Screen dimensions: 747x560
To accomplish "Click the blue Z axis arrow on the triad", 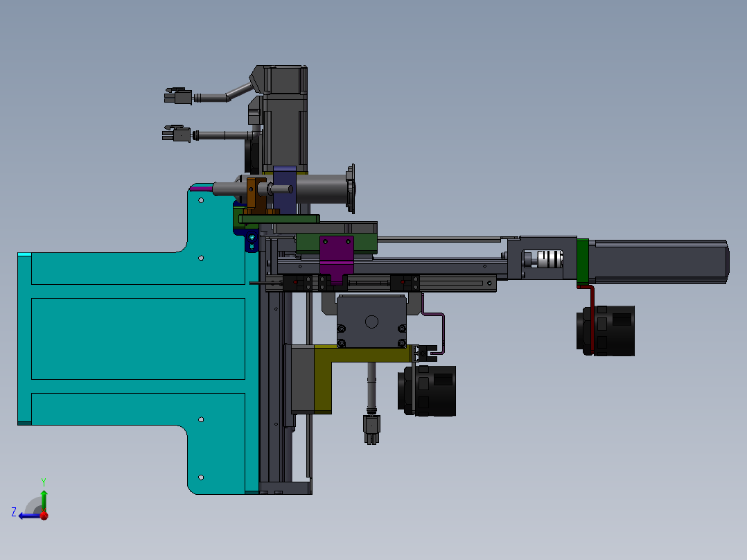I will pyautogui.click(x=28, y=516).
